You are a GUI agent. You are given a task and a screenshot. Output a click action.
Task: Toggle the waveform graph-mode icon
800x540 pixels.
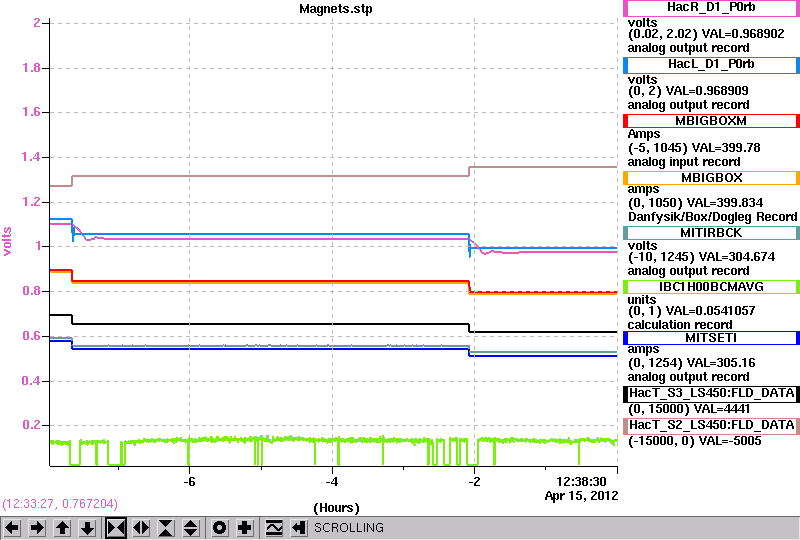tap(274, 528)
